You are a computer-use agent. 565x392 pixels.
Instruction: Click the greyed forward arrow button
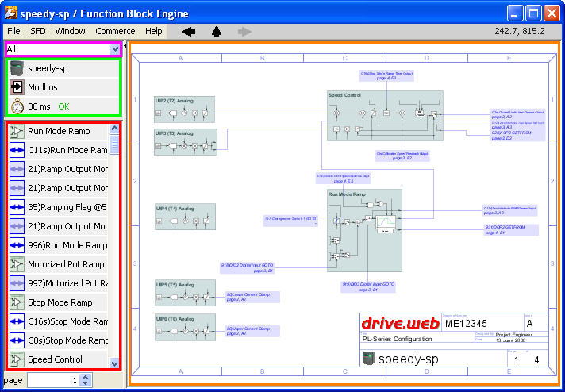tap(244, 32)
